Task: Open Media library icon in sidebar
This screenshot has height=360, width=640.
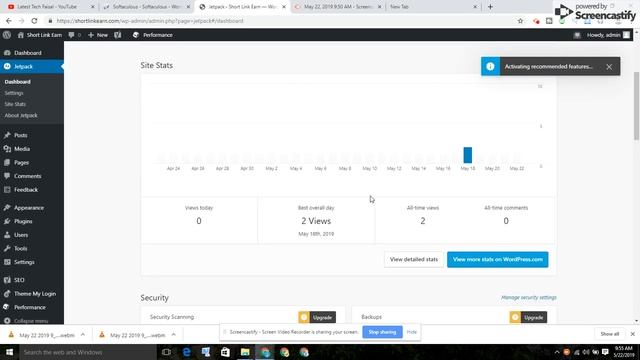Action: coord(7,149)
